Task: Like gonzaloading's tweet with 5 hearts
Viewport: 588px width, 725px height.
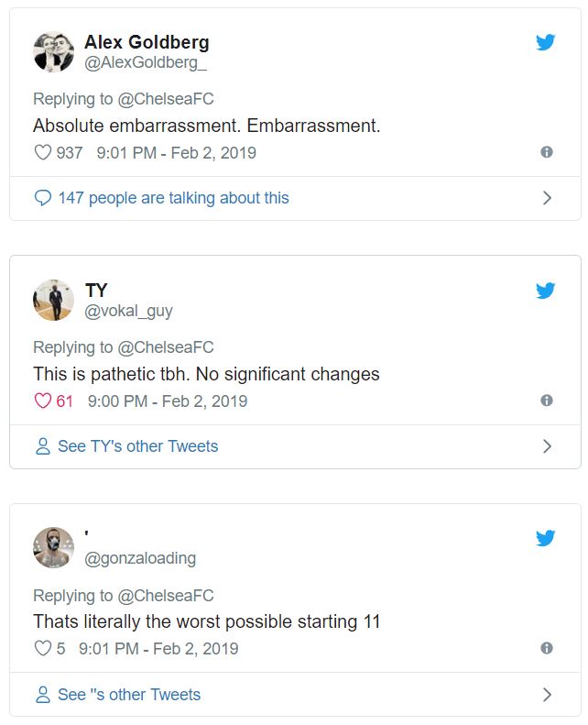Action: (x=42, y=648)
